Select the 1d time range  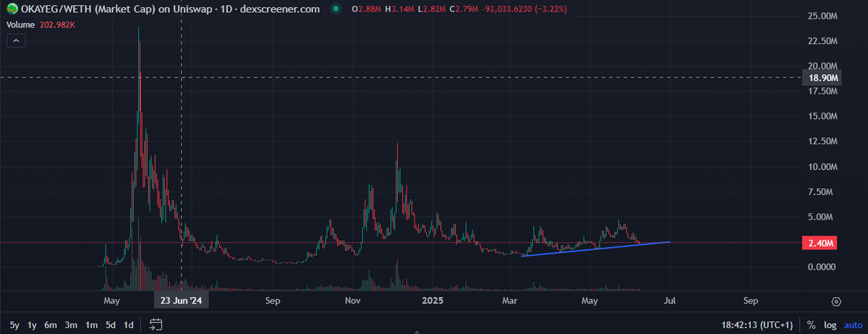[128, 325]
